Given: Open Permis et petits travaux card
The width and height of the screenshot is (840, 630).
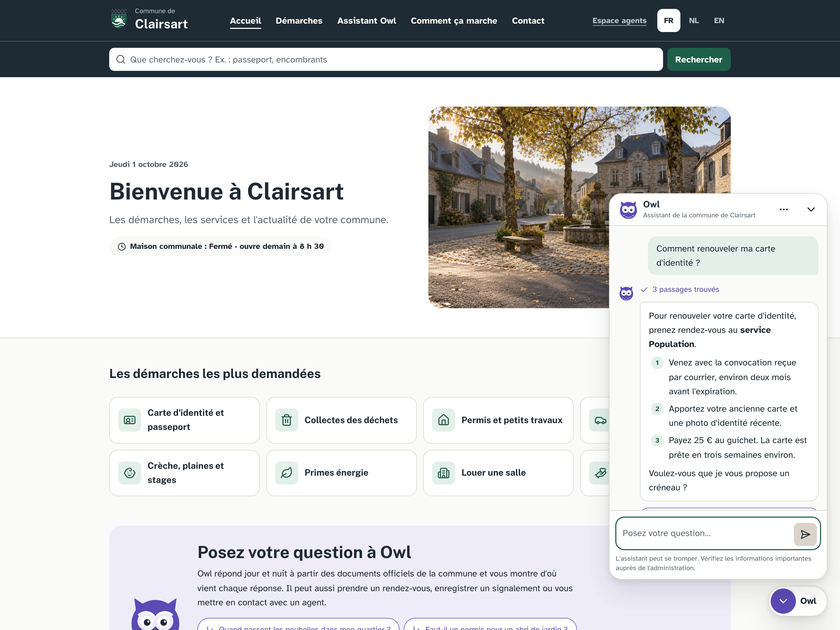Looking at the screenshot, I should [498, 420].
